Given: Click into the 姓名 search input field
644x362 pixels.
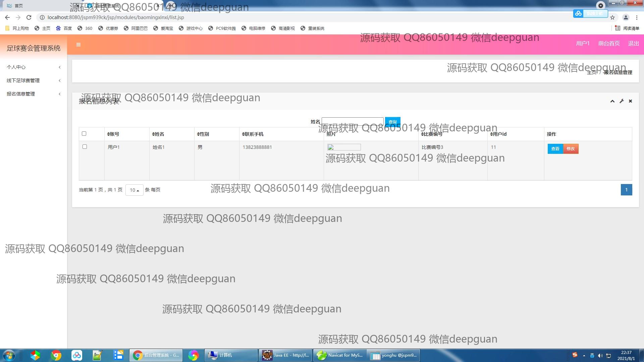Looking at the screenshot, I should 352,121.
